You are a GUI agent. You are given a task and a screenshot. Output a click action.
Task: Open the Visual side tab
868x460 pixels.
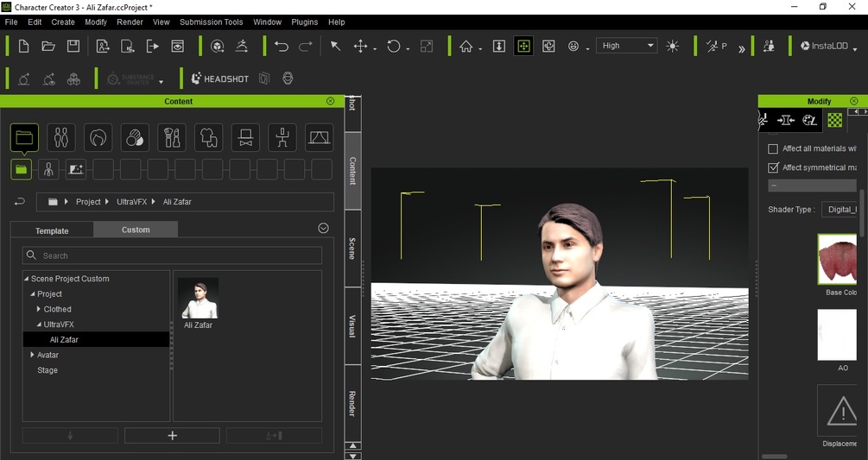(x=352, y=325)
